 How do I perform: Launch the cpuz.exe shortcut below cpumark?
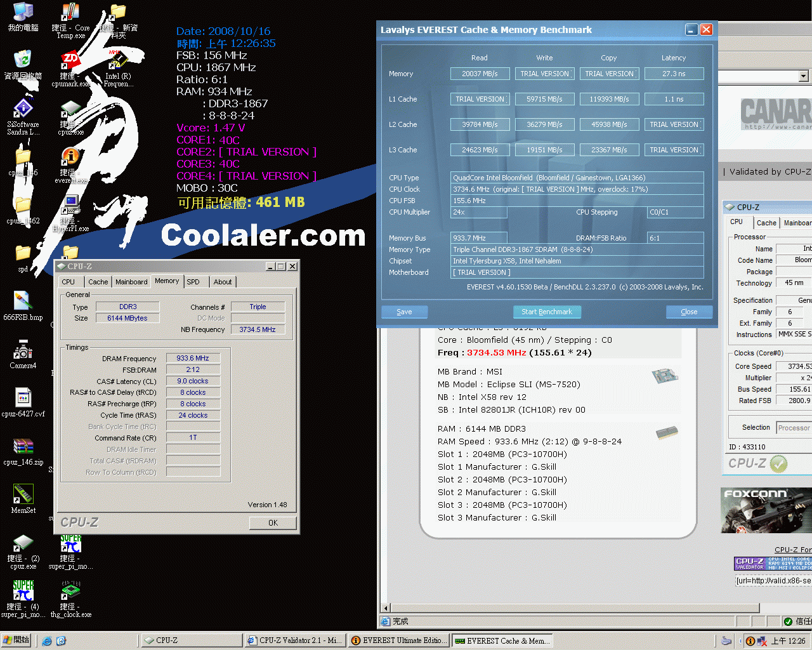tap(70, 117)
